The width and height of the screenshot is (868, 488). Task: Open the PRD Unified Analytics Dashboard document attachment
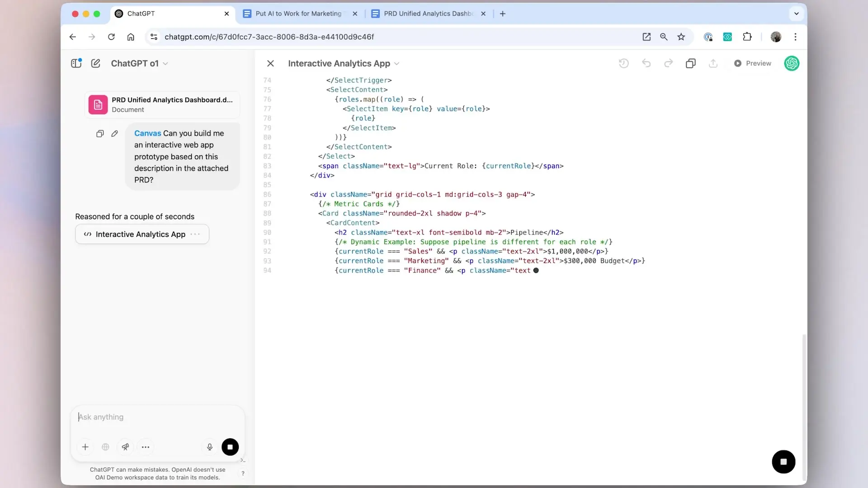pyautogui.click(x=162, y=104)
